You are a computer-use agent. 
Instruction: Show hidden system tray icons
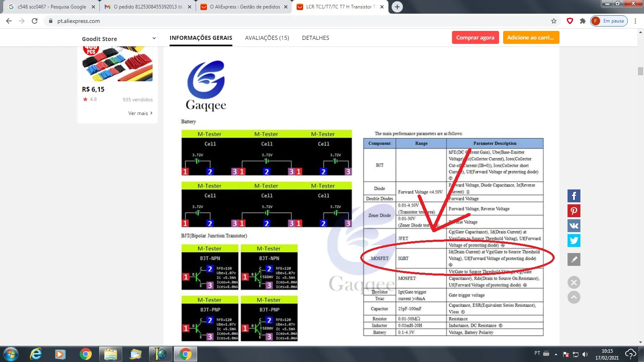(556, 354)
